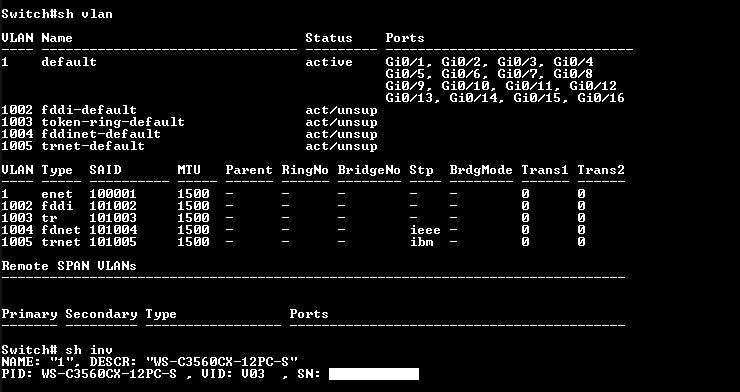740x392 pixels.
Task: Click the 'Secondary' column header
Action: (101, 314)
